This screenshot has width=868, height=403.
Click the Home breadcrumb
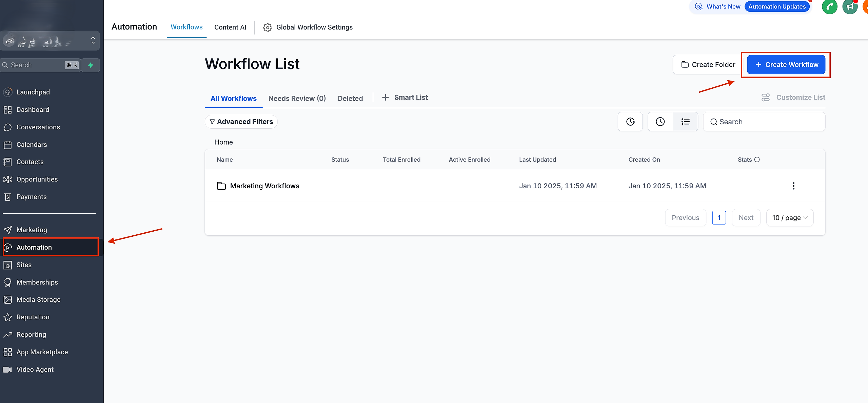[223, 142]
